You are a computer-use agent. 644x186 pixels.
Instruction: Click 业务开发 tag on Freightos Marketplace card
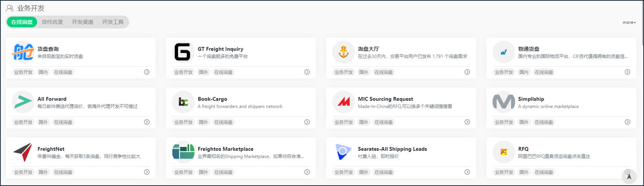[x=183, y=172]
